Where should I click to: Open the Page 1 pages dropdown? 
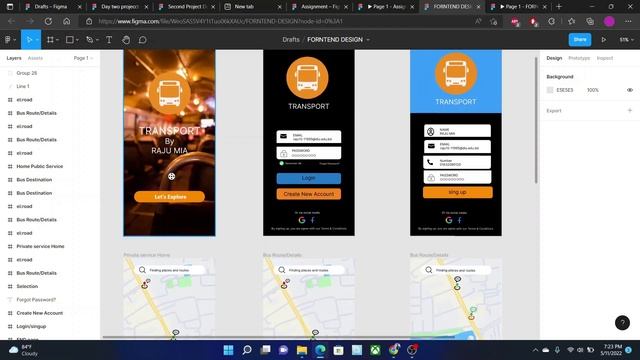pyautogui.click(x=83, y=58)
